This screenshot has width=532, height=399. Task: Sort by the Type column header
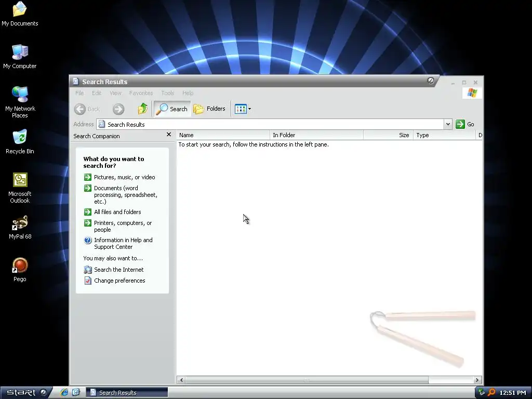click(x=445, y=135)
